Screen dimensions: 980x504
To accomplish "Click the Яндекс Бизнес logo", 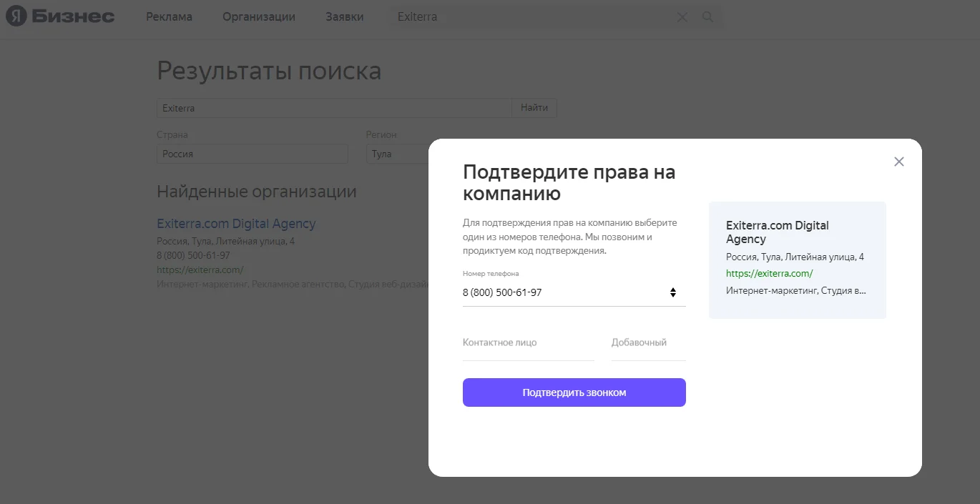I will pyautogui.click(x=60, y=16).
